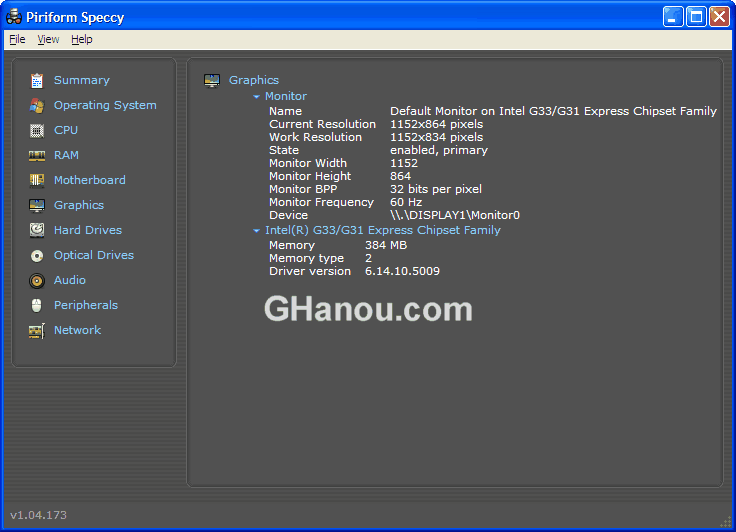The height and width of the screenshot is (532, 736).
Task: Open the File menu
Action: point(17,39)
